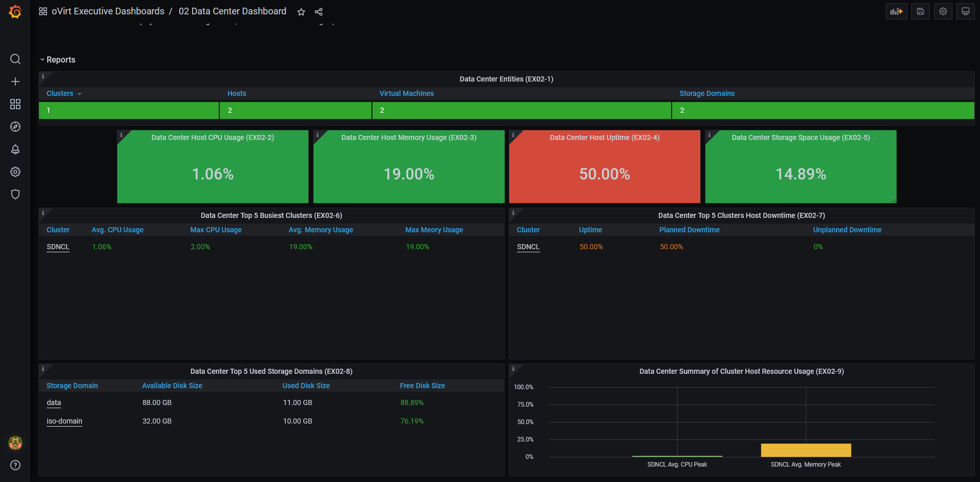Open the search dashboards icon
Viewport: 980px width, 482px height.
15,59
